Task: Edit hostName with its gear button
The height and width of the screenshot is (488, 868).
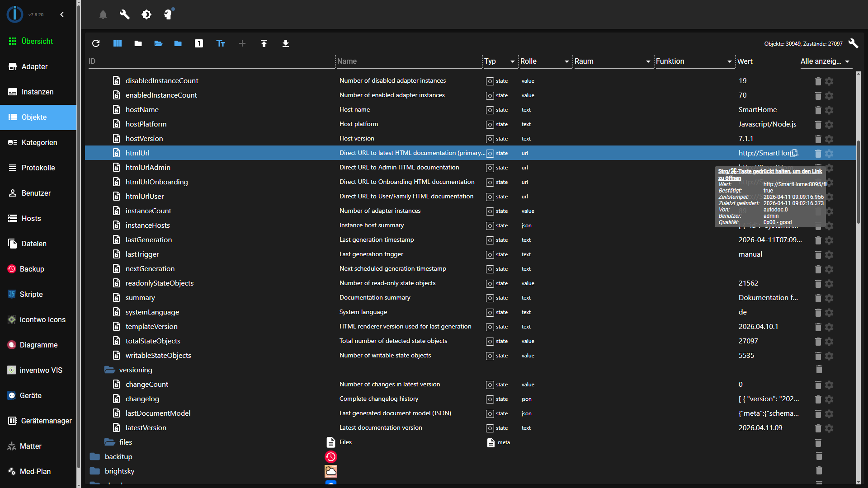Action: 830,110
